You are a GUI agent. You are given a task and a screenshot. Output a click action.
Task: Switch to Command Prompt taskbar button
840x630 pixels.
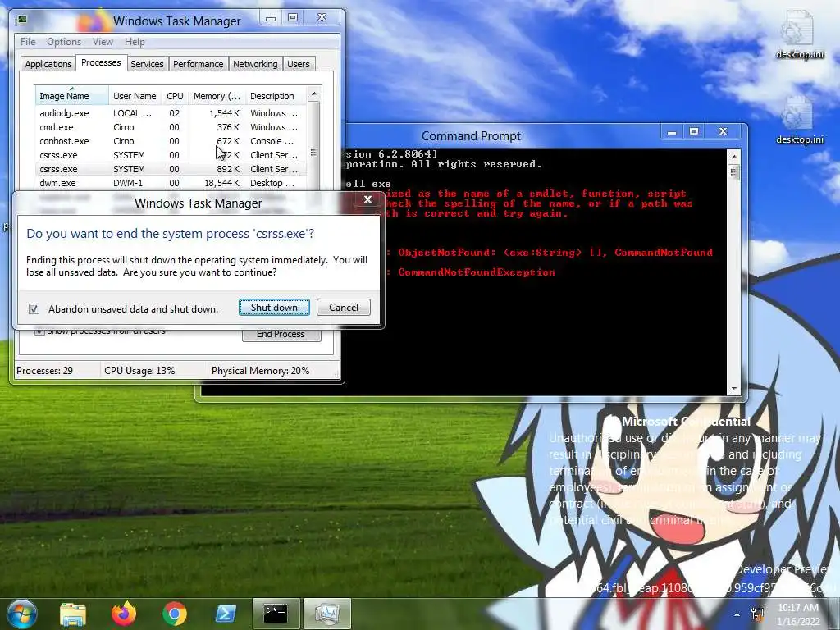276,614
